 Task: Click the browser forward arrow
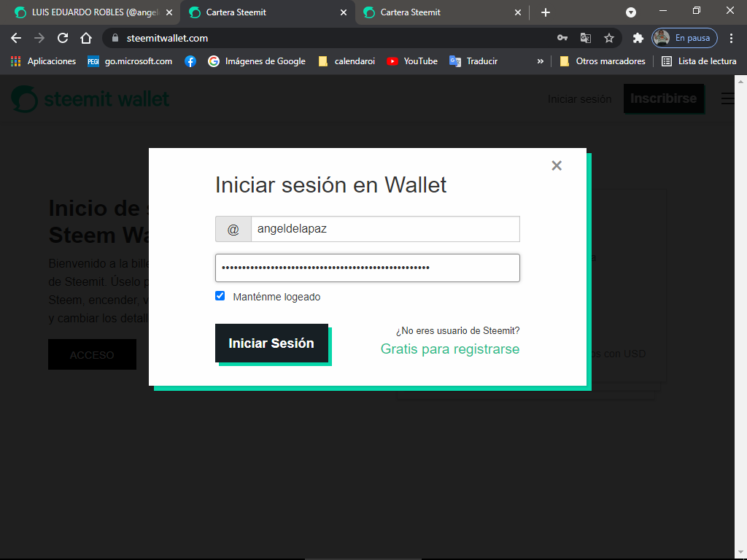coord(39,38)
